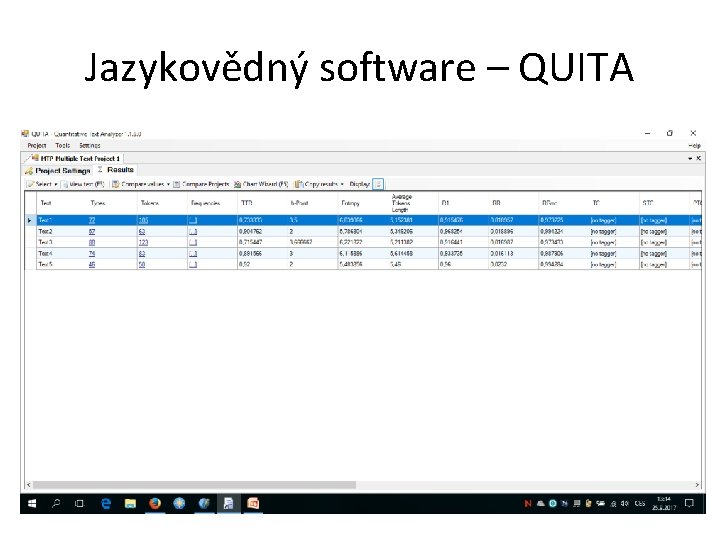The image size is (720, 540).
Task: Open the Settings menu
Action: 90,146
